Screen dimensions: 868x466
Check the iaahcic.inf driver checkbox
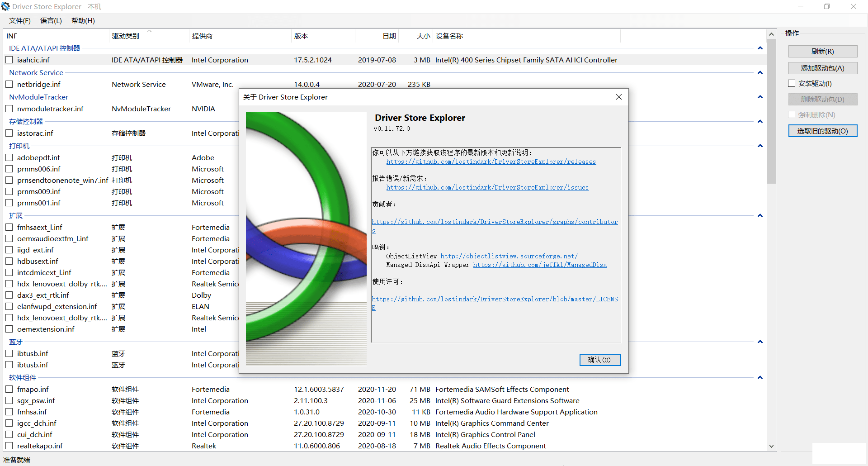9,60
